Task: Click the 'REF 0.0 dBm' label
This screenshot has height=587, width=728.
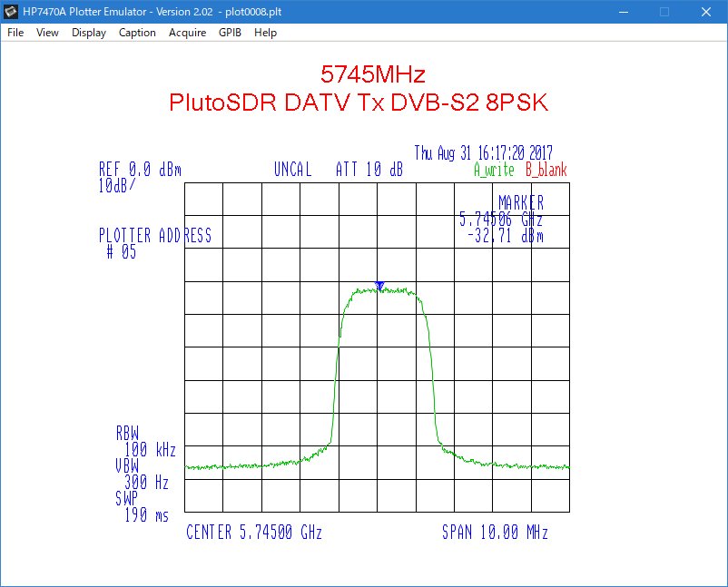Action: coord(140,169)
